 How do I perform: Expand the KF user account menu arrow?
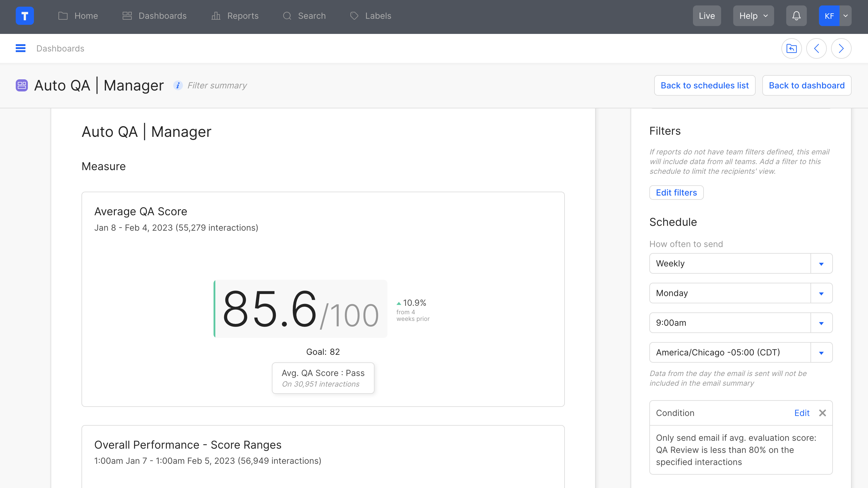tap(845, 16)
